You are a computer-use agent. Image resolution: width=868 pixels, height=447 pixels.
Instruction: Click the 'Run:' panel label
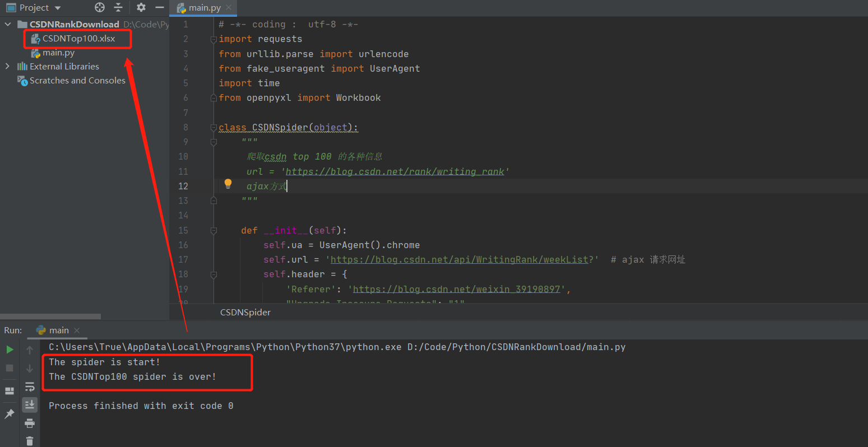click(13, 330)
